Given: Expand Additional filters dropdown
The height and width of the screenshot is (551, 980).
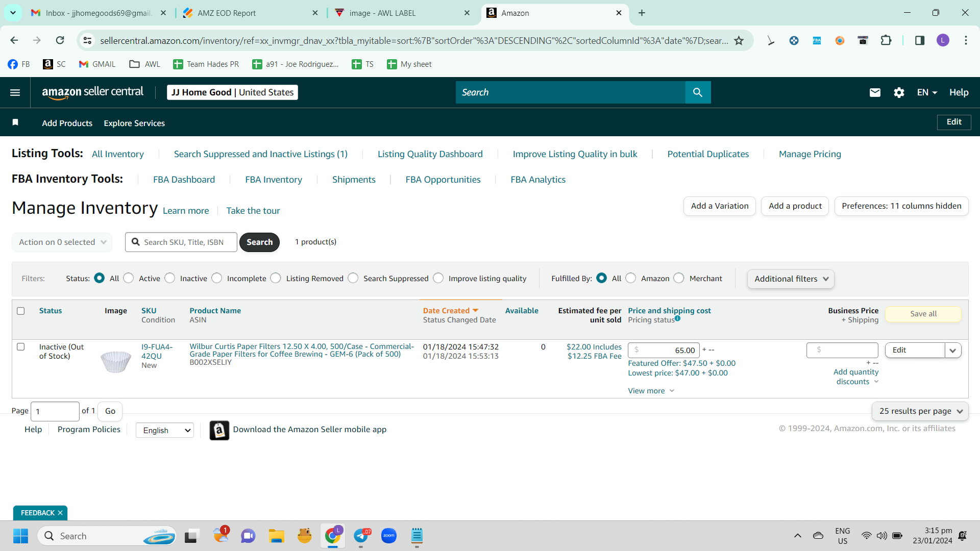Looking at the screenshot, I should coord(791,279).
